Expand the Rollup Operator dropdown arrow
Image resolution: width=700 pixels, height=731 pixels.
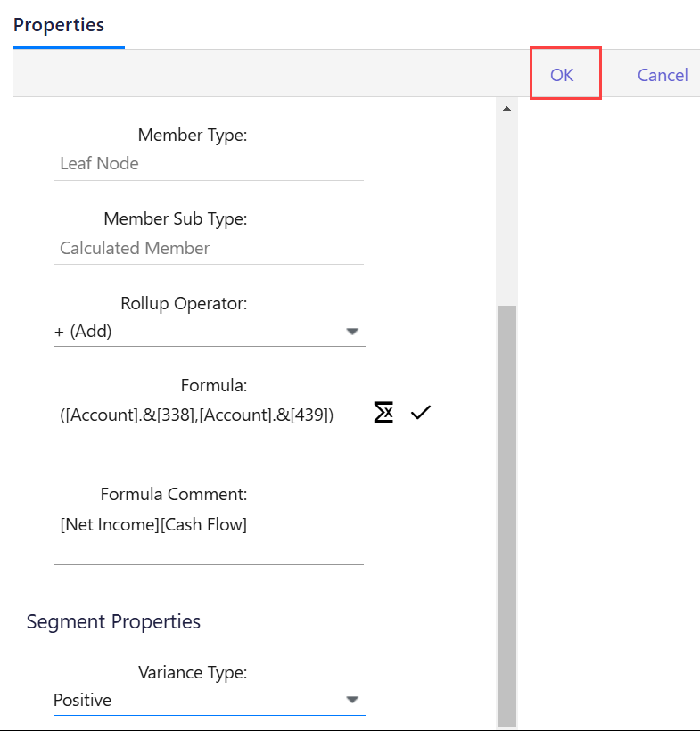352,332
